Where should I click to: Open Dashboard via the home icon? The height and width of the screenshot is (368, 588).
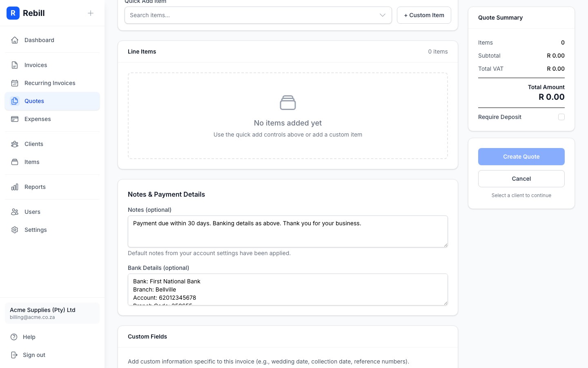[15, 40]
